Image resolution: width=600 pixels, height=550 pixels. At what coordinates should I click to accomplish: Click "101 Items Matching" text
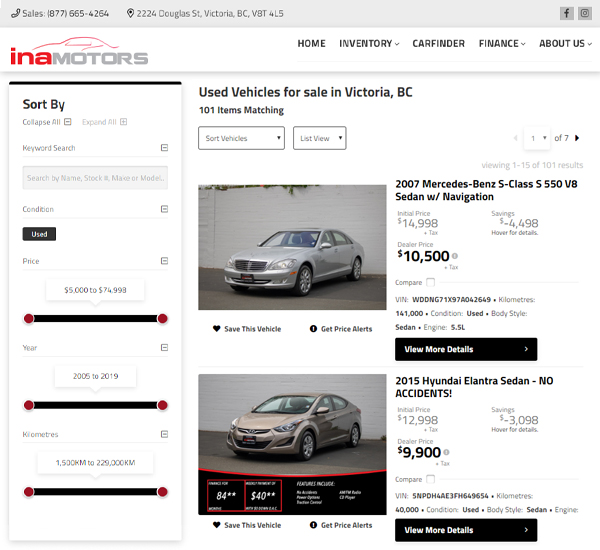(x=241, y=110)
